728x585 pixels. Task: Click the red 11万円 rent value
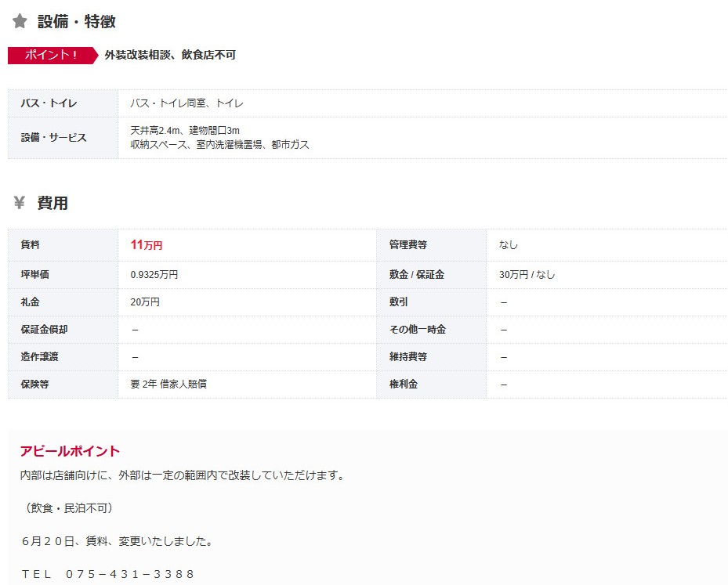147,245
